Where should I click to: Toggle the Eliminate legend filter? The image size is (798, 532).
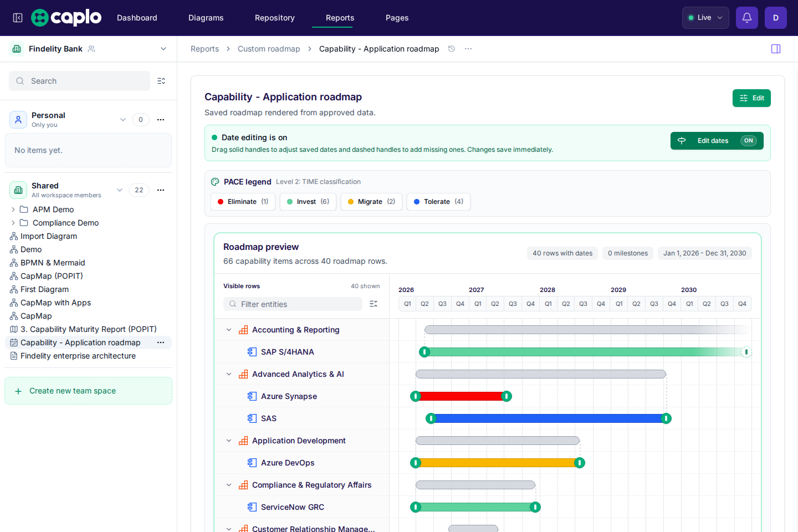[243, 202]
